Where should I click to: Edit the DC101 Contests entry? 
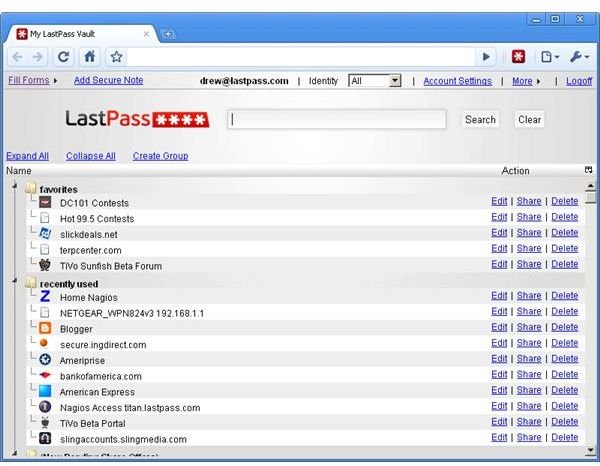pyautogui.click(x=499, y=201)
